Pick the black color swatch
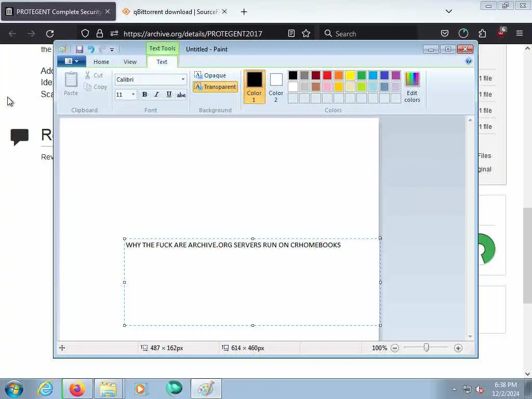 [293, 75]
